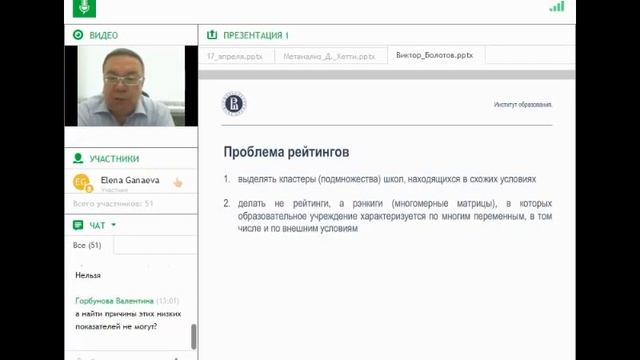The width and height of the screenshot is (640, 360).
Task: Select the Все (51) chat tab
Action: coord(87,245)
